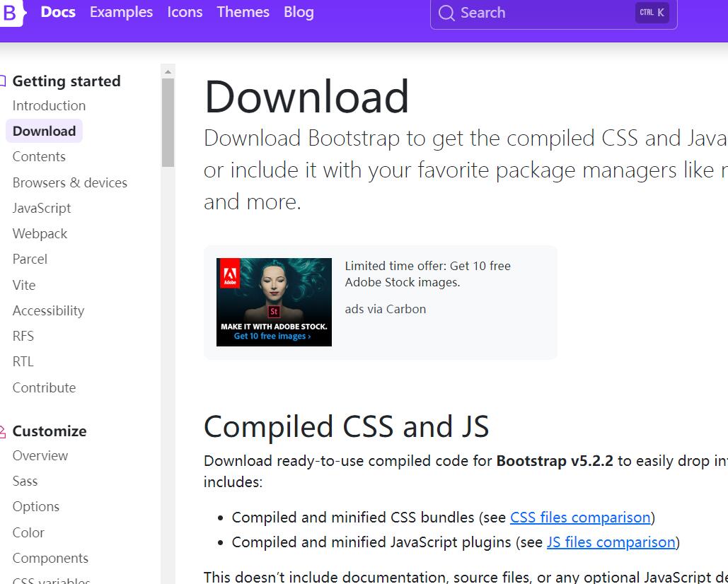
Task: Open the Themes page
Action: click(x=243, y=12)
